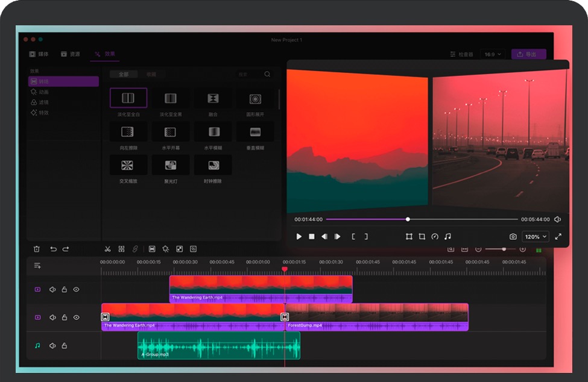Click the crop icon in preview controls
588x382 pixels.
[422, 237]
